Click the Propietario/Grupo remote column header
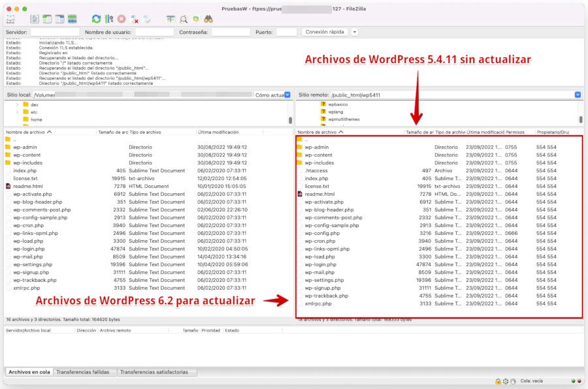The image size is (588, 389). (x=553, y=132)
